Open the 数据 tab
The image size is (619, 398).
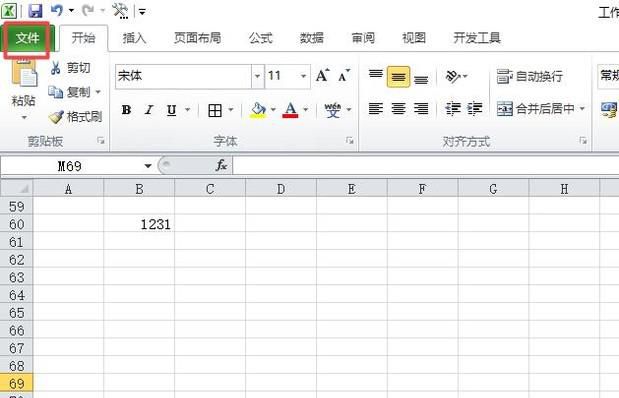click(x=311, y=38)
